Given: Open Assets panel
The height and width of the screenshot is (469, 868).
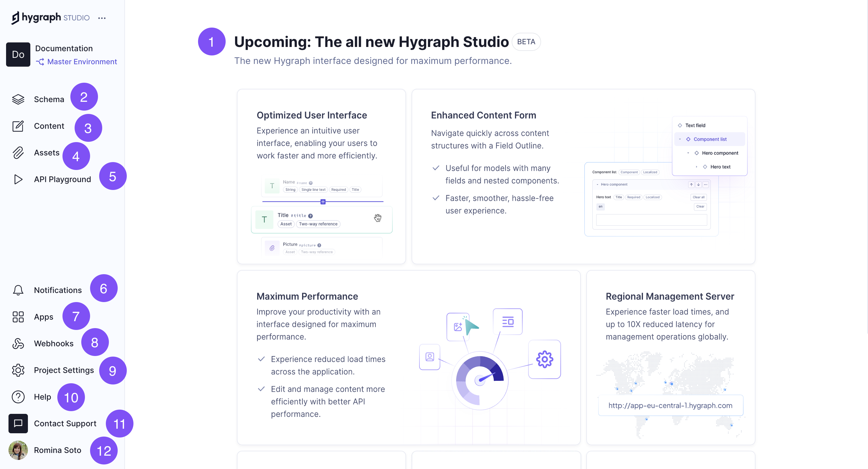Looking at the screenshot, I should click(x=46, y=152).
